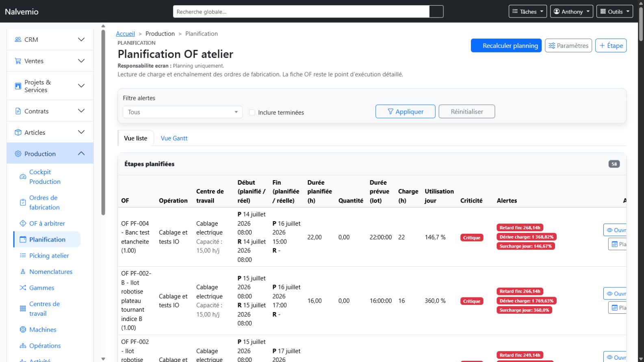Click the funnel icon on Appliquer button

pyautogui.click(x=390, y=112)
